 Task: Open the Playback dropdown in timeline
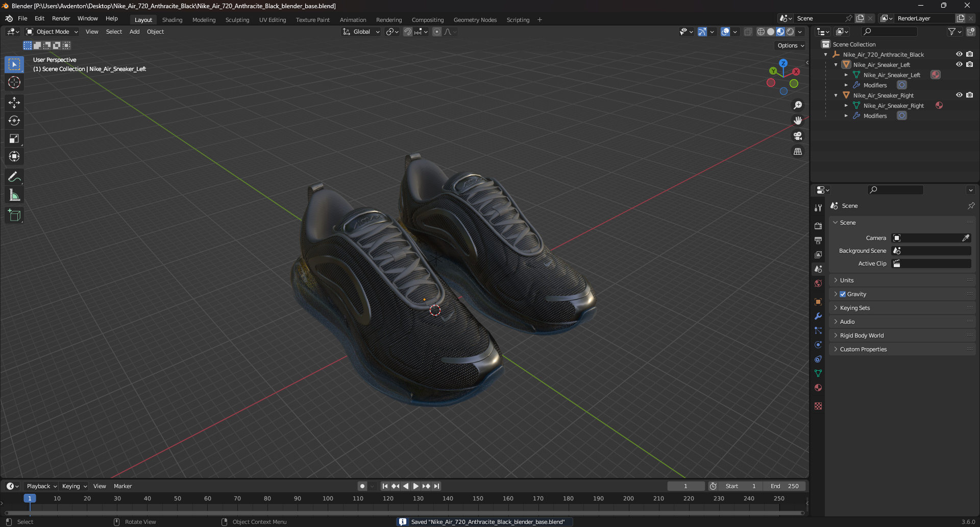(x=41, y=486)
